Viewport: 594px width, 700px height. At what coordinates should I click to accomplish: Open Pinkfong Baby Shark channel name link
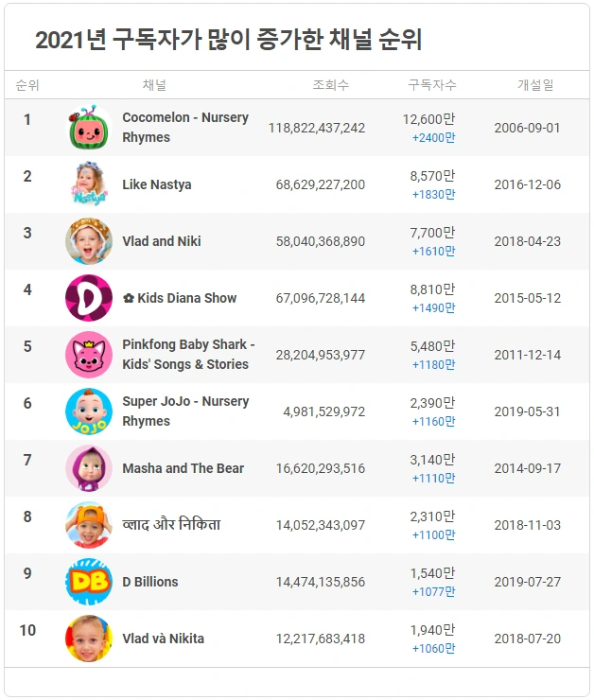(x=188, y=355)
